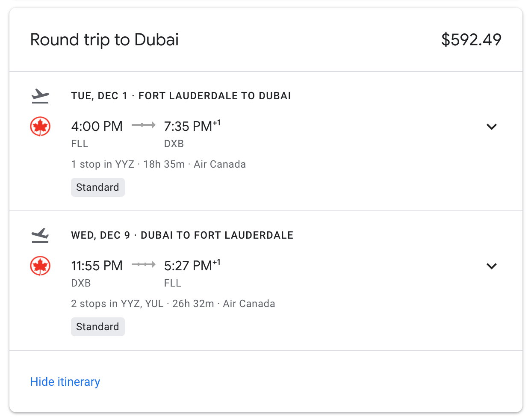Click Air Canada logo on return flight

pos(40,266)
